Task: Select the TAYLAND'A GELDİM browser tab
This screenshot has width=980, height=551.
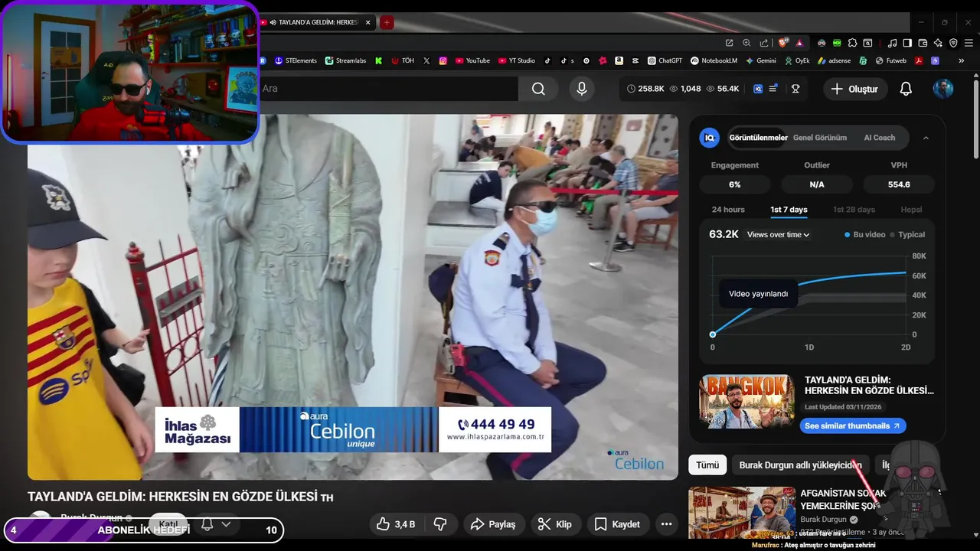Action: tap(318, 22)
